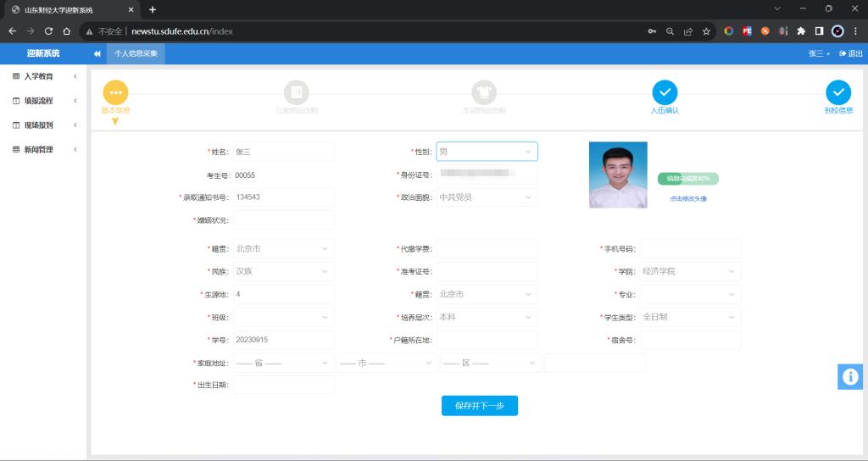Click the 点击修改头像 link
868x461 pixels.
[x=687, y=198]
